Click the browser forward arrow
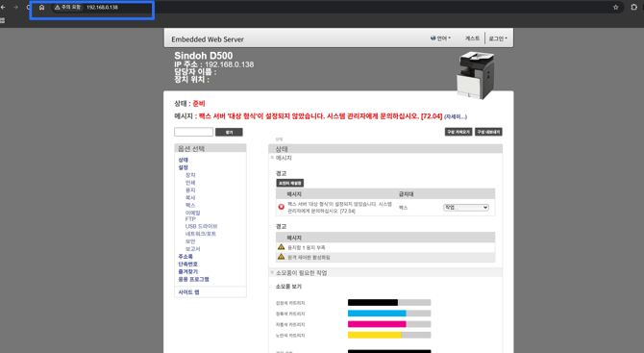This screenshot has width=644, height=353. tap(15, 8)
